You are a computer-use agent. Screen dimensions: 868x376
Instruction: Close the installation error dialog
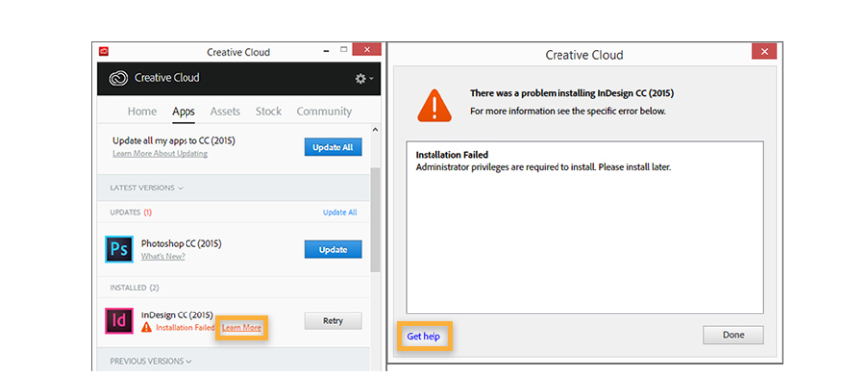pyautogui.click(x=764, y=51)
